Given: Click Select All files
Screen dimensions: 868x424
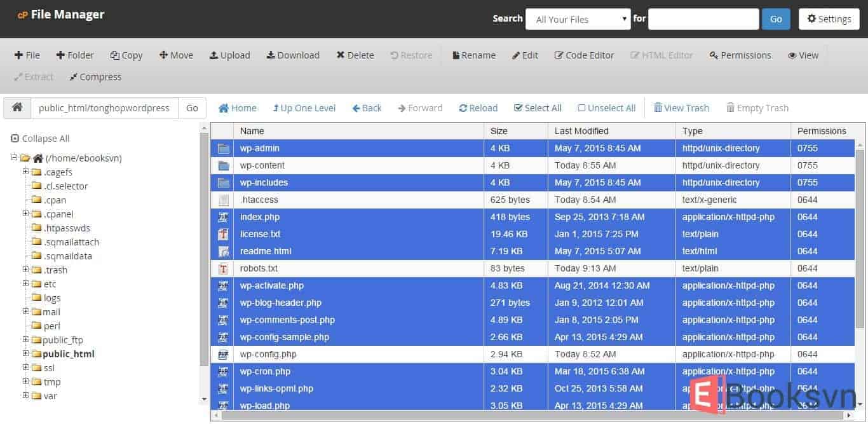Looking at the screenshot, I should click(538, 108).
